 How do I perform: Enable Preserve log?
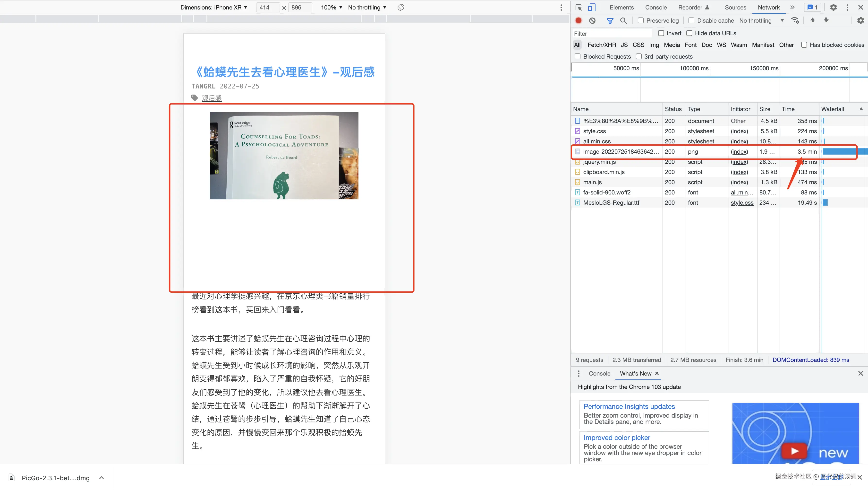click(641, 20)
